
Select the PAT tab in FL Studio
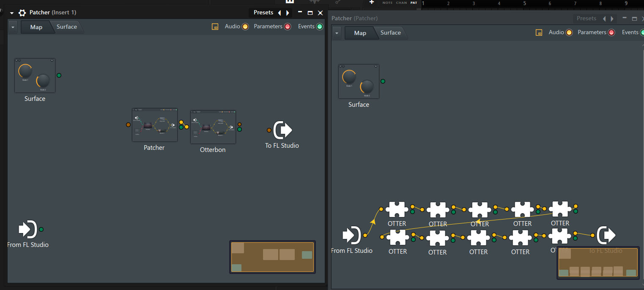[414, 3]
